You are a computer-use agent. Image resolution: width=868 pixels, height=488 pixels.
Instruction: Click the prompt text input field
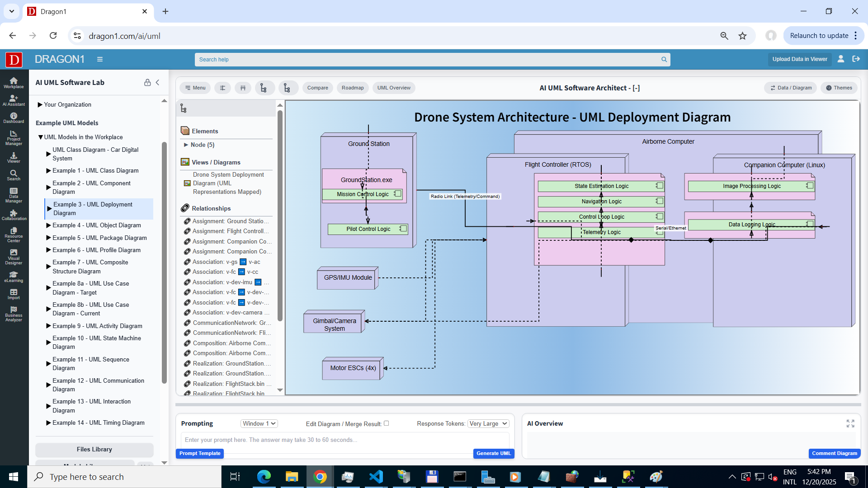[x=344, y=440]
